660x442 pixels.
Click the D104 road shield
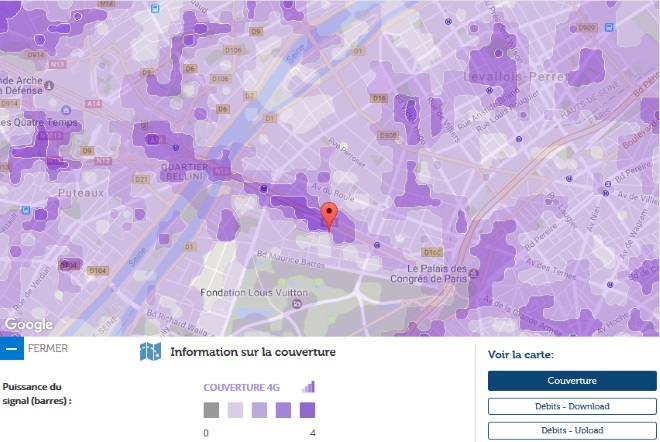pos(98,271)
